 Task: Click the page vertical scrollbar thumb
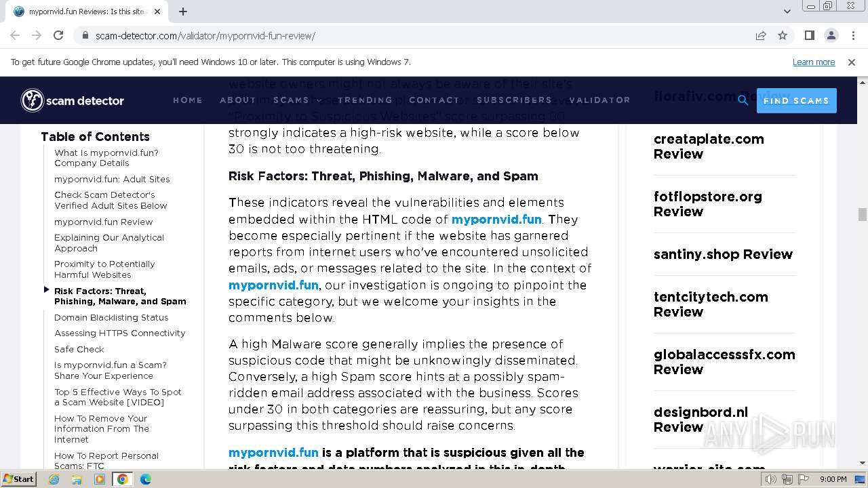[862, 214]
